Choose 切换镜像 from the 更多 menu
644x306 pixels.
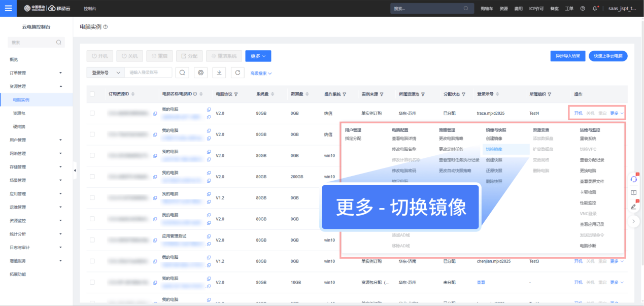click(494, 149)
